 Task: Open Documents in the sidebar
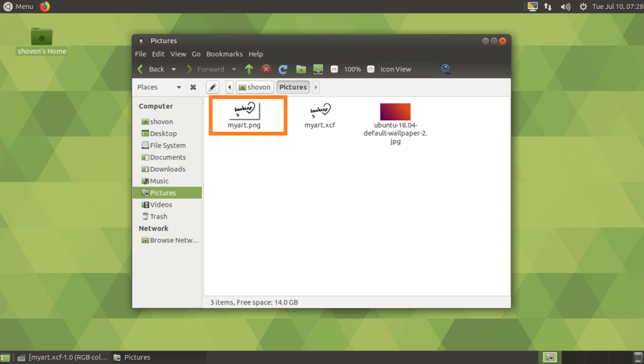tap(167, 157)
